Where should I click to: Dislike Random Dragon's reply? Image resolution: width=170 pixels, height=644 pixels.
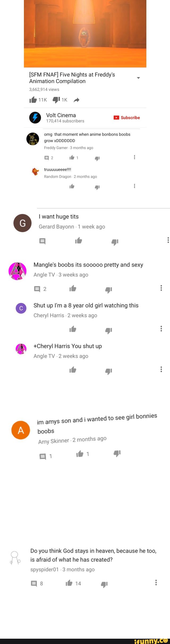97,187
